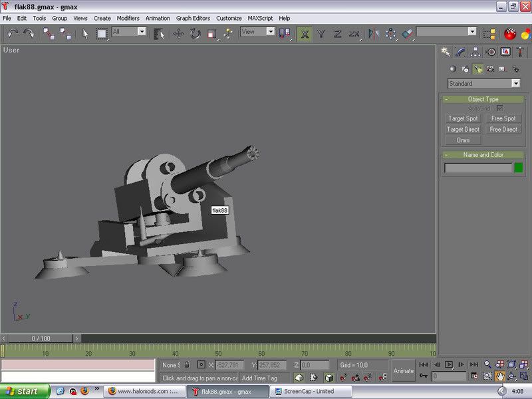Select the Cameras category icon
532x399 pixels.
(x=490, y=69)
